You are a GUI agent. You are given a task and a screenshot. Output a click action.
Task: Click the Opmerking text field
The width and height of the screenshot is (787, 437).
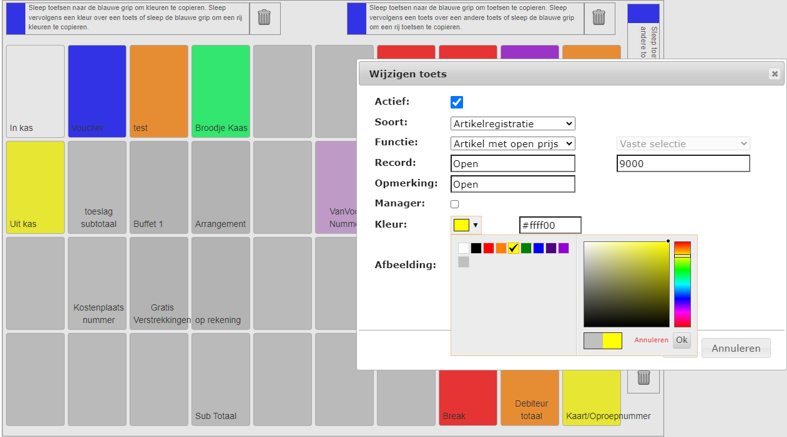click(x=512, y=184)
